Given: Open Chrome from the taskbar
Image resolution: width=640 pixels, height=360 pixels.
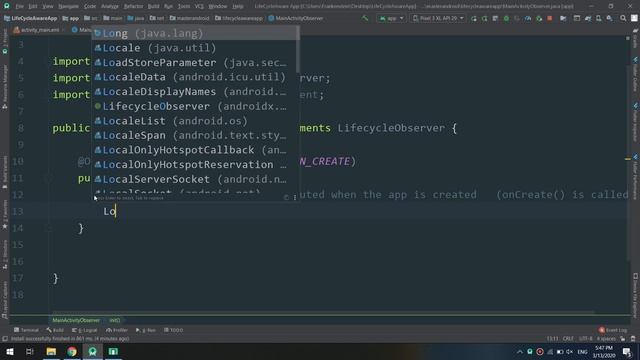Looking at the screenshot, I should 72,351.
